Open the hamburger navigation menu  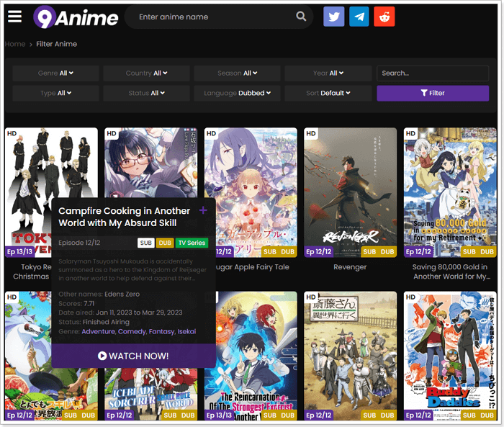[15, 17]
